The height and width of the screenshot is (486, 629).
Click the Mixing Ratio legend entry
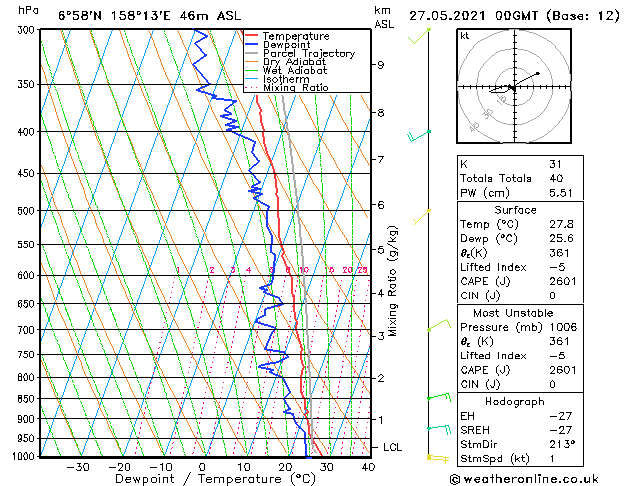296,88
